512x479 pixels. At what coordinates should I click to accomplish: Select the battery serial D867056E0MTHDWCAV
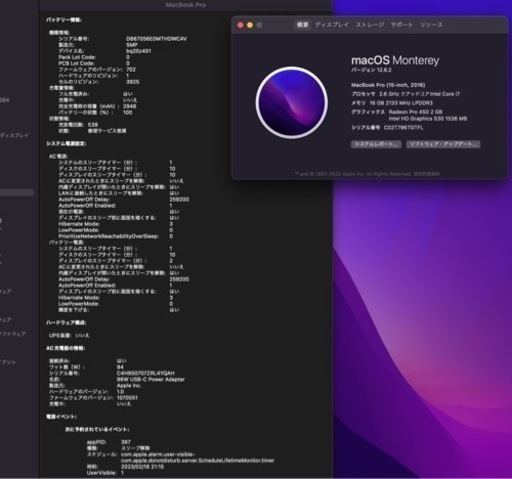tap(156, 39)
